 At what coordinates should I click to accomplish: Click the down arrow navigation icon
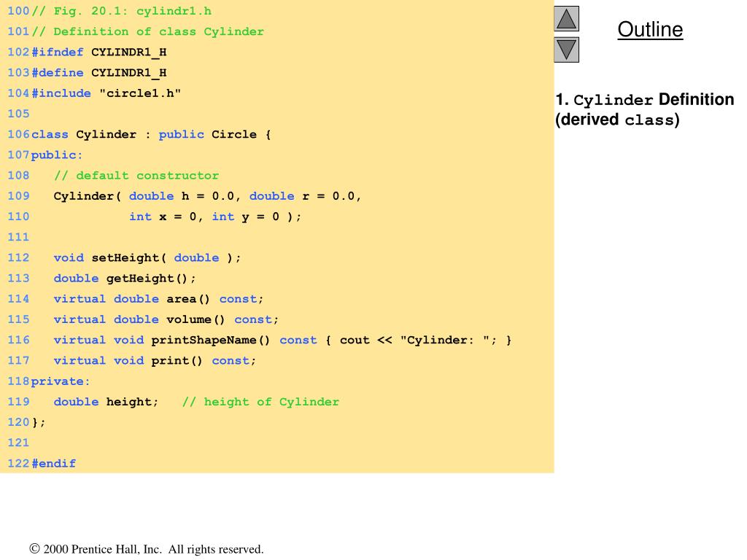click(x=566, y=50)
